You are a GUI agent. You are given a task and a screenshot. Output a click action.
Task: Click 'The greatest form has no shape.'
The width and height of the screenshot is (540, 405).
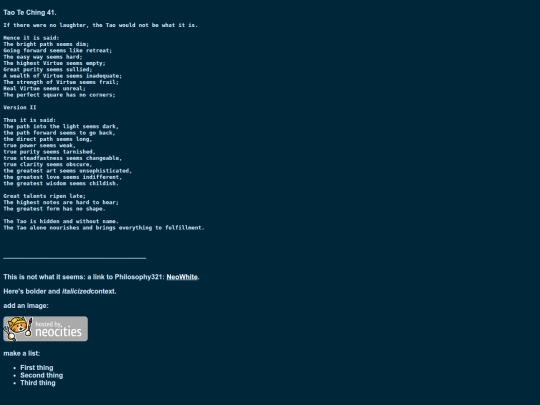coord(54,209)
